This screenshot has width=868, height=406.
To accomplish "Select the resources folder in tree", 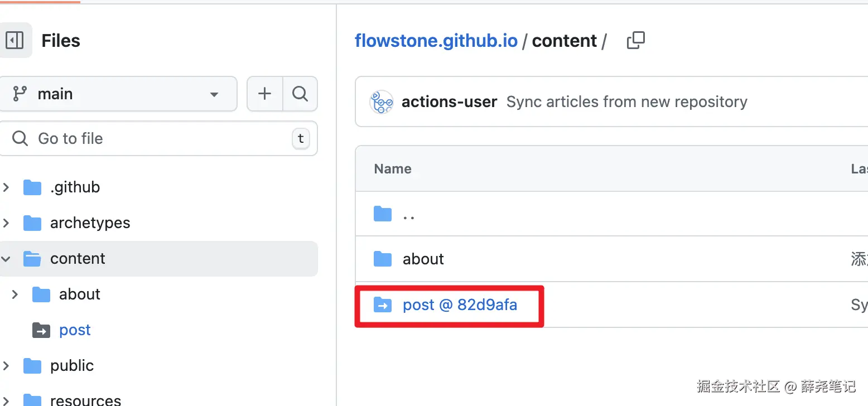I will tap(85, 399).
